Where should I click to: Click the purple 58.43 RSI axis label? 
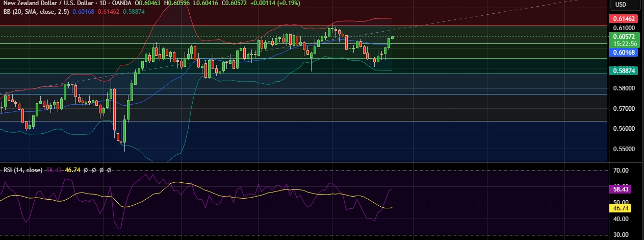click(x=621, y=189)
